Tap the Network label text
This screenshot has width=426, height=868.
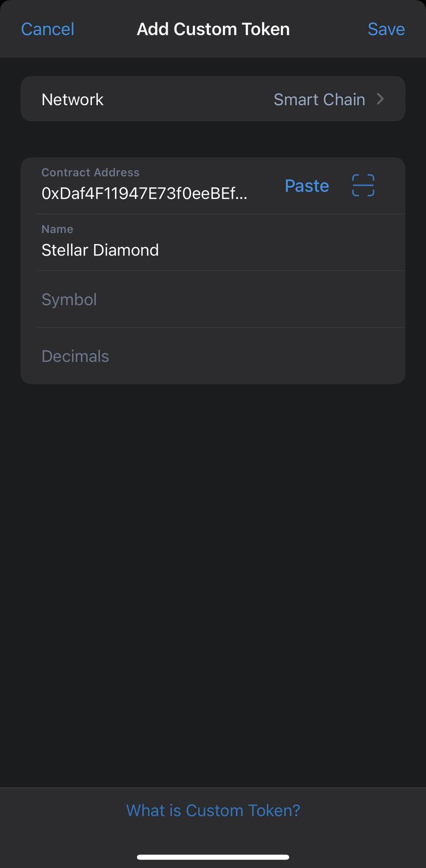click(x=72, y=100)
